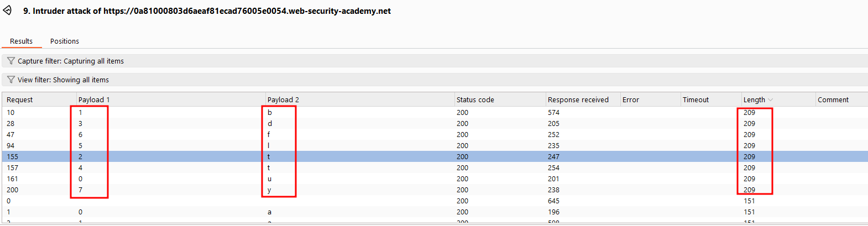Click the Length column sort arrow

pyautogui.click(x=771, y=100)
